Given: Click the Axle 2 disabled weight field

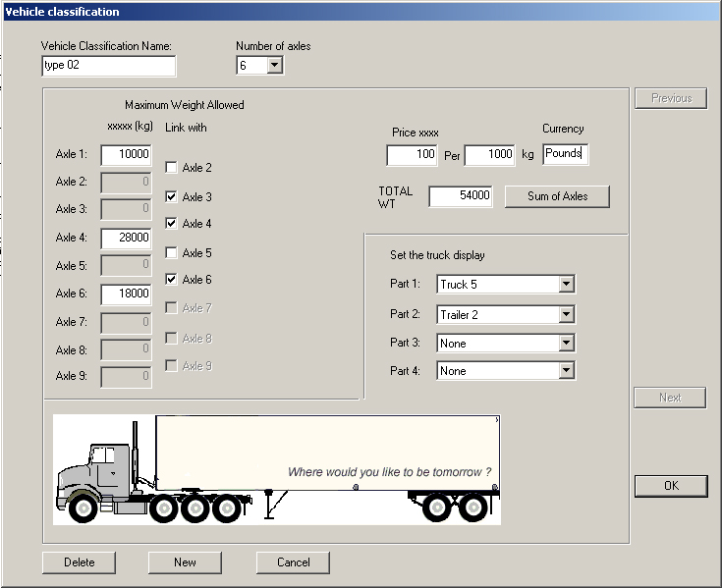Looking at the screenshot, I should 126,183.
